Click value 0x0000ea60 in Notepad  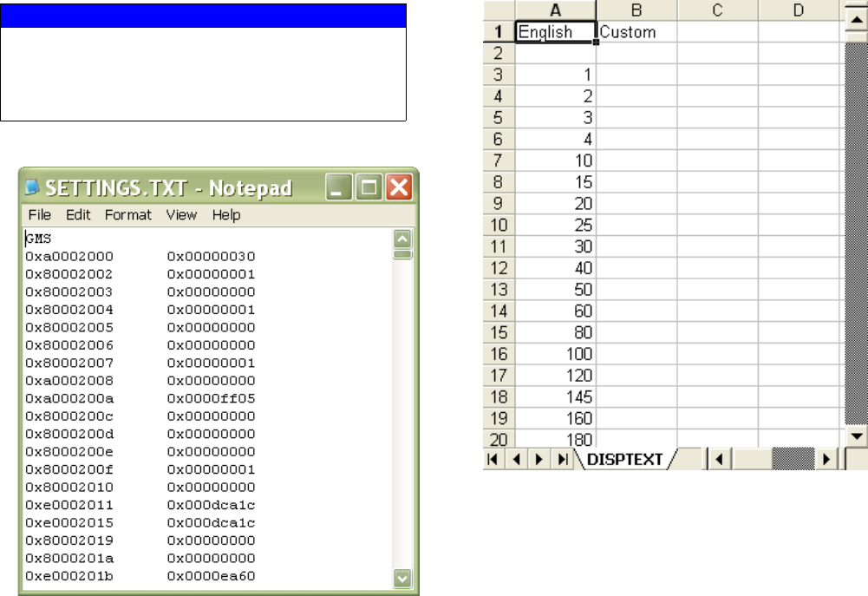tap(211, 575)
